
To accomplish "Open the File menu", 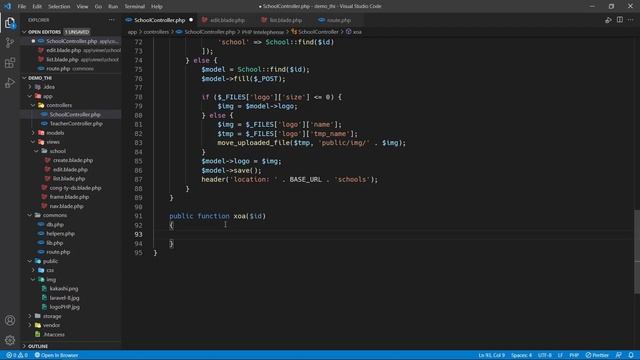I will point(22,7).
